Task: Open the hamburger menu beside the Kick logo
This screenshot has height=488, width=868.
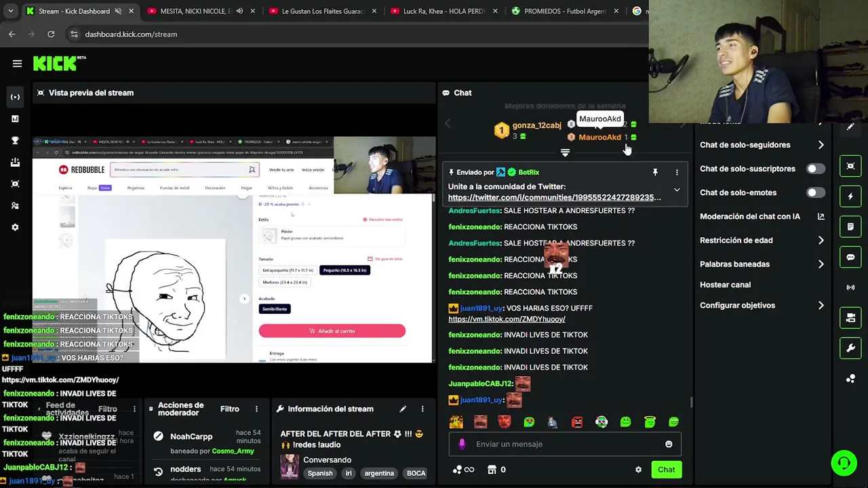Action: 17,64
